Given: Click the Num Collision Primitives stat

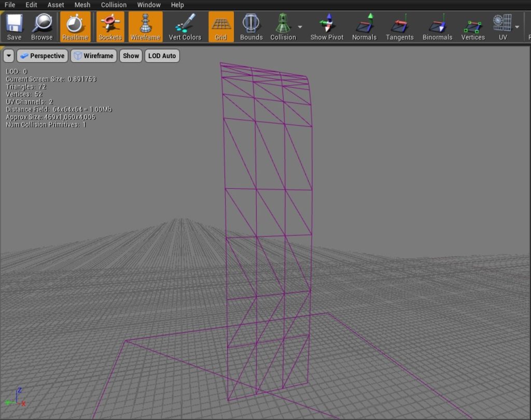Looking at the screenshot, I should pyautogui.click(x=46, y=124).
